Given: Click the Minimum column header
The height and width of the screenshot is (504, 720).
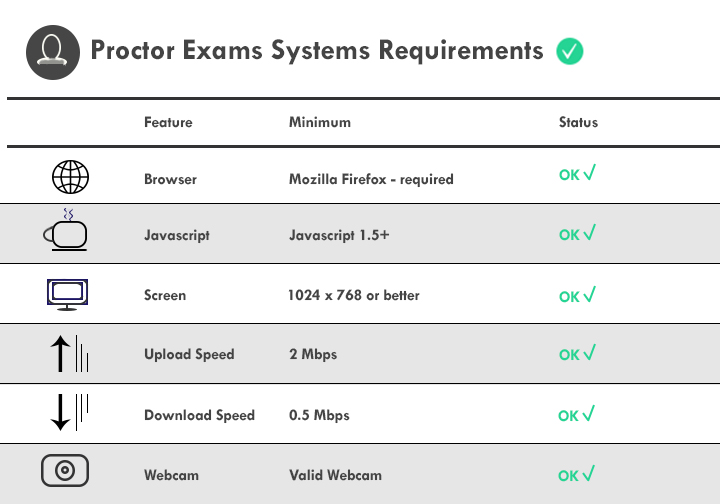Looking at the screenshot, I should pyautogui.click(x=320, y=123).
